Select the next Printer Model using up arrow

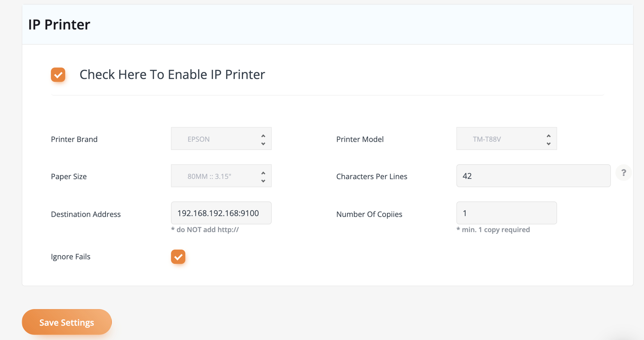[548, 135]
